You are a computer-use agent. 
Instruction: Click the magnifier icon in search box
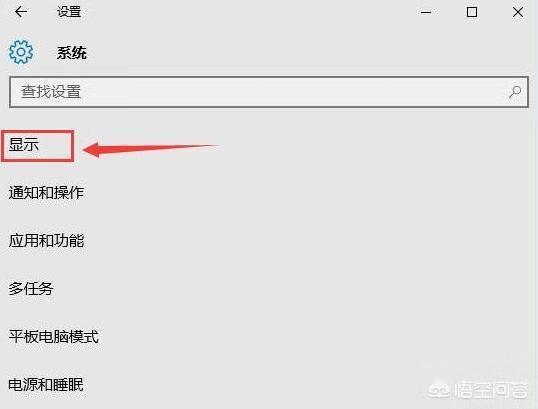coord(515,92)
